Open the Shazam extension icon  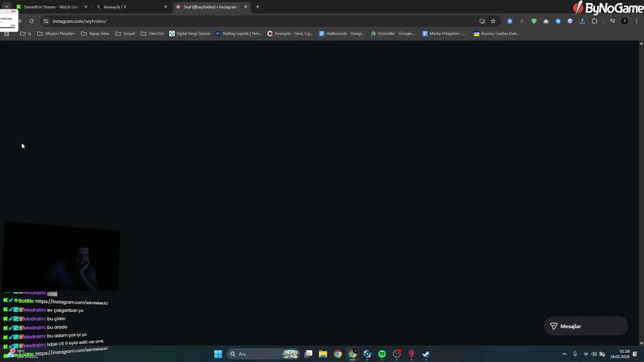[x=558, y=21]
